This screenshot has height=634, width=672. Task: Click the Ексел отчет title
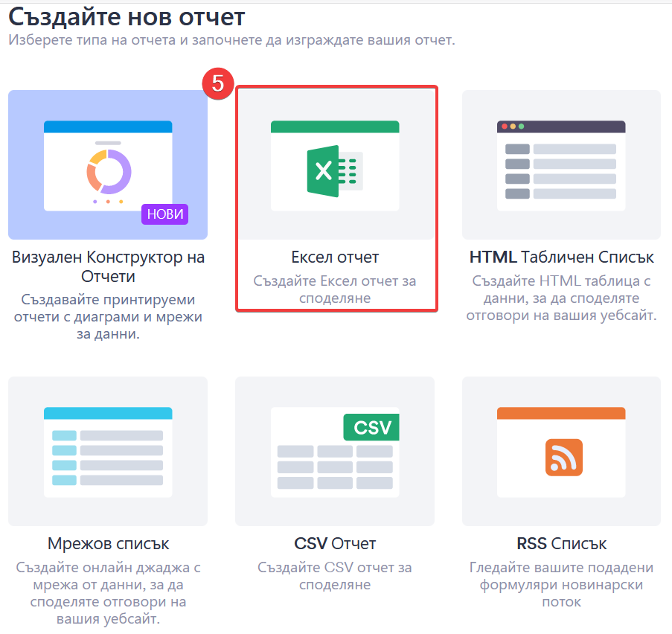pyautogui.click(x=335, y=257)
